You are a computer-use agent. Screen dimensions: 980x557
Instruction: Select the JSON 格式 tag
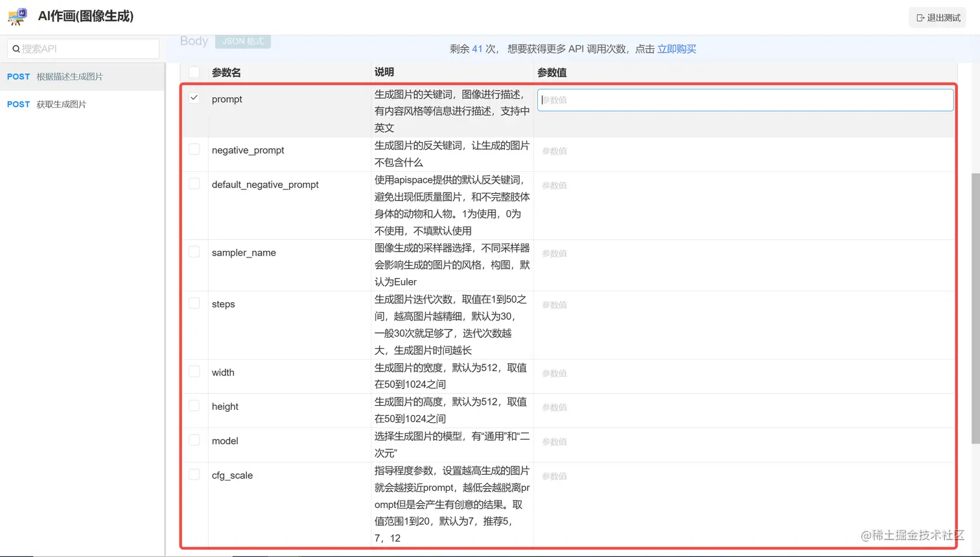[x=243, y=41]
